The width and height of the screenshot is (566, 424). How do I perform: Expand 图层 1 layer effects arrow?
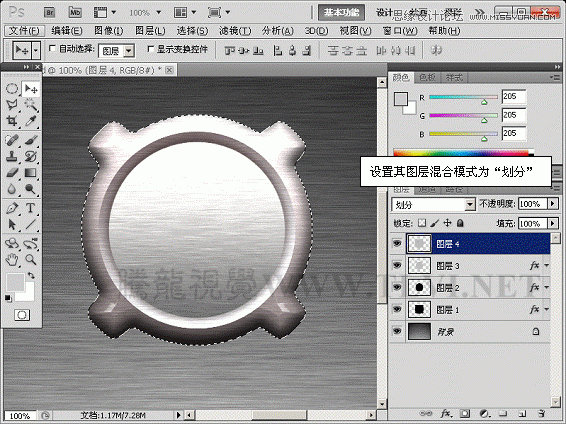click(547, 309)
